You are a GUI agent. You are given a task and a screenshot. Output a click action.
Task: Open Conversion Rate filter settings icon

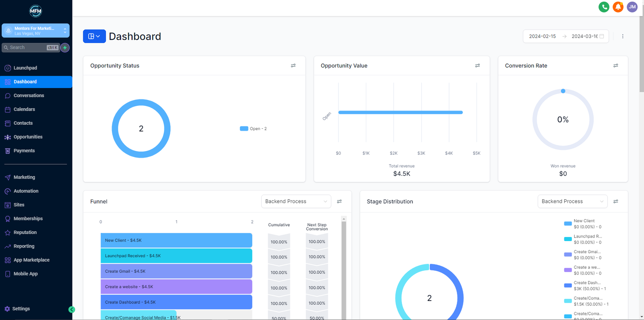coord(616,66)
